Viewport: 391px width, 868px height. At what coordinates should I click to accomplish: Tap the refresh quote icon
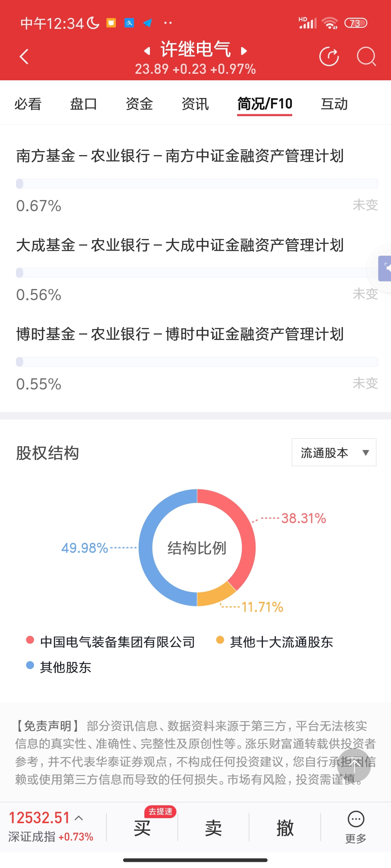pyautogui.click(x=329, y=57)
